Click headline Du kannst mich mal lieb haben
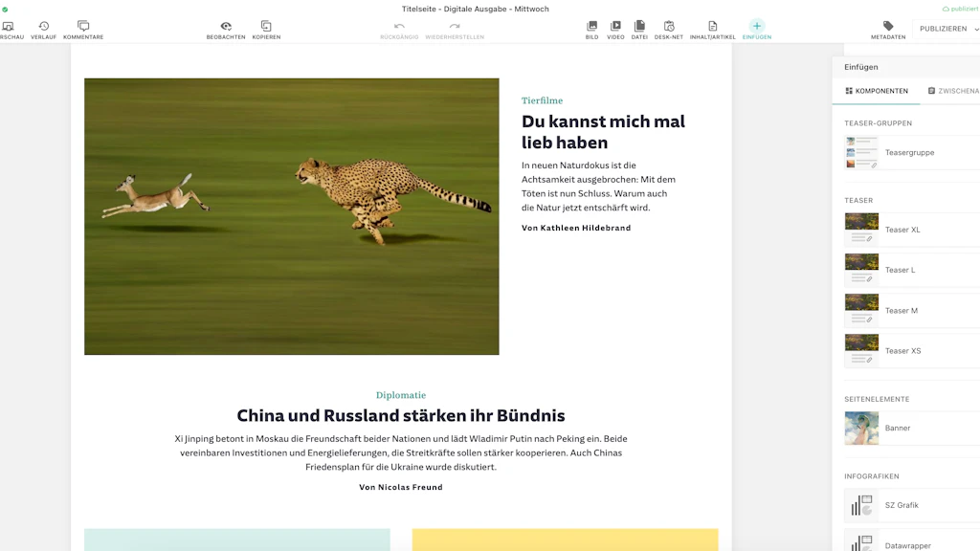This screenshot has width=980, height=551. [603, 132]
